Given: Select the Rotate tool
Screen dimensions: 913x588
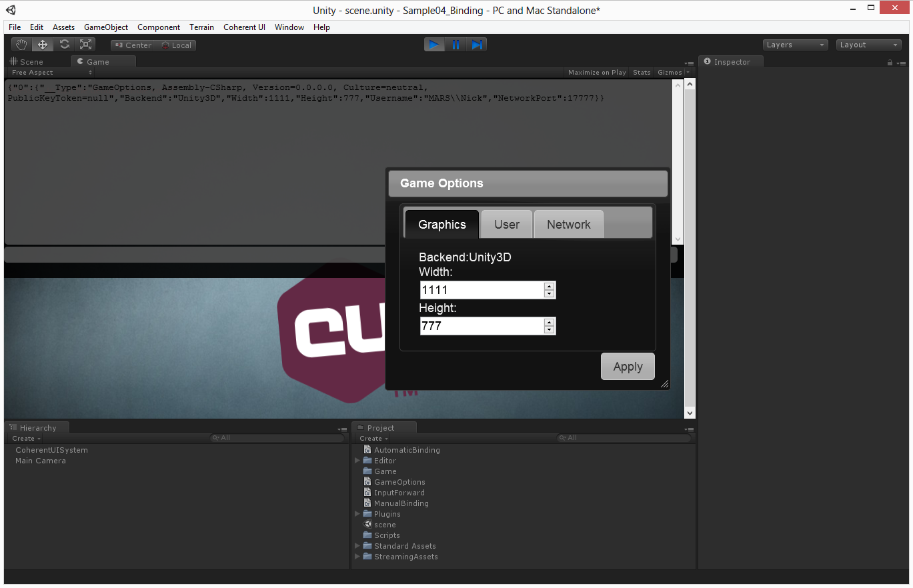Looking at the screenshot, I should 64,45.
